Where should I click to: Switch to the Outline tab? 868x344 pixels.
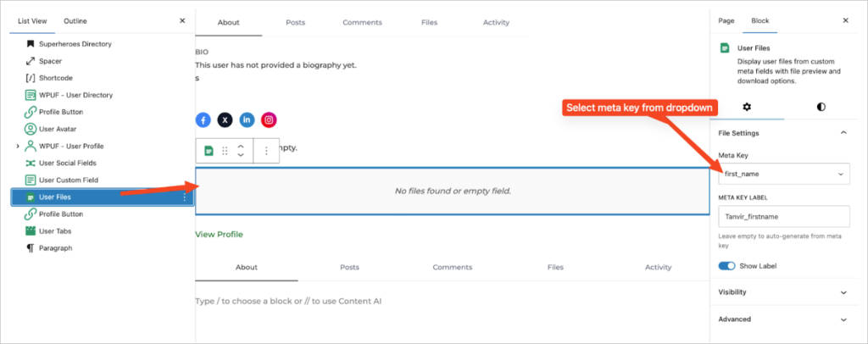tap(75, 21)
